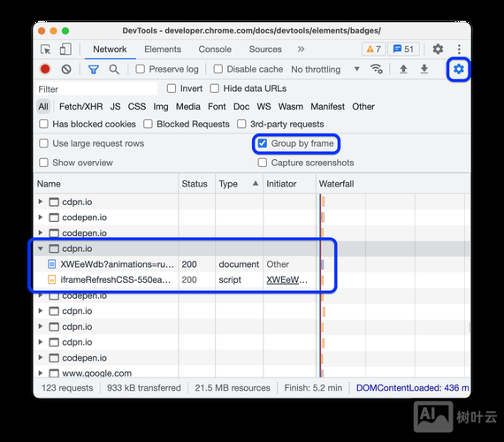Click the import HAR upload arrow
Screen dimensions: 504x442
403,69
